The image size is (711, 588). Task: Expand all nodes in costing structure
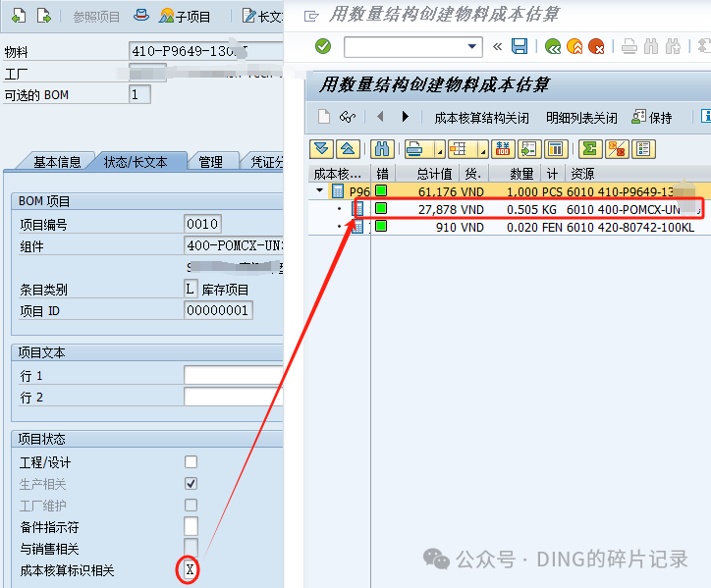[321, 148]
